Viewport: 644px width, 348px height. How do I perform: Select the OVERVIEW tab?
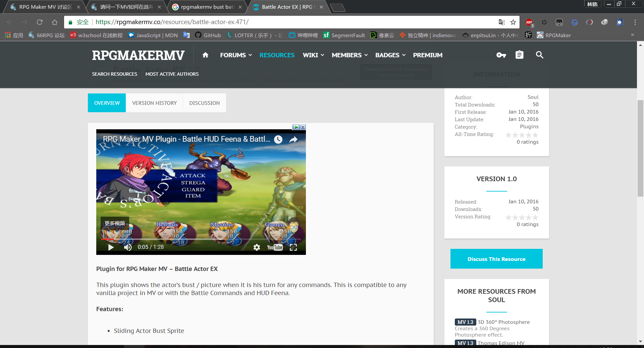107,103
